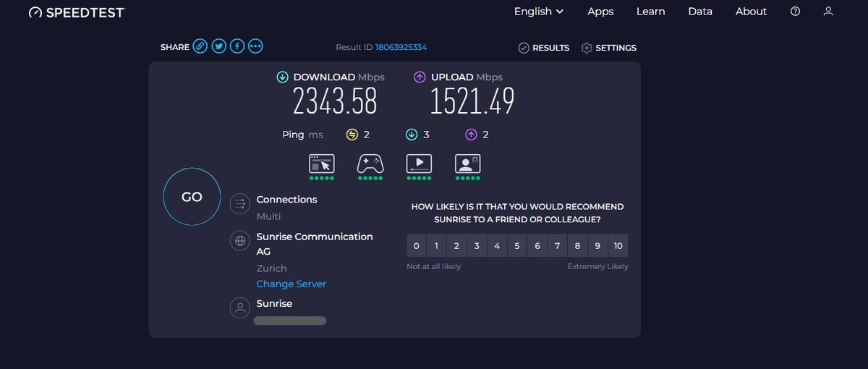Open the English language dropdown
The image size is (868, 369).
pyautogui.click(x=539, y=12)
